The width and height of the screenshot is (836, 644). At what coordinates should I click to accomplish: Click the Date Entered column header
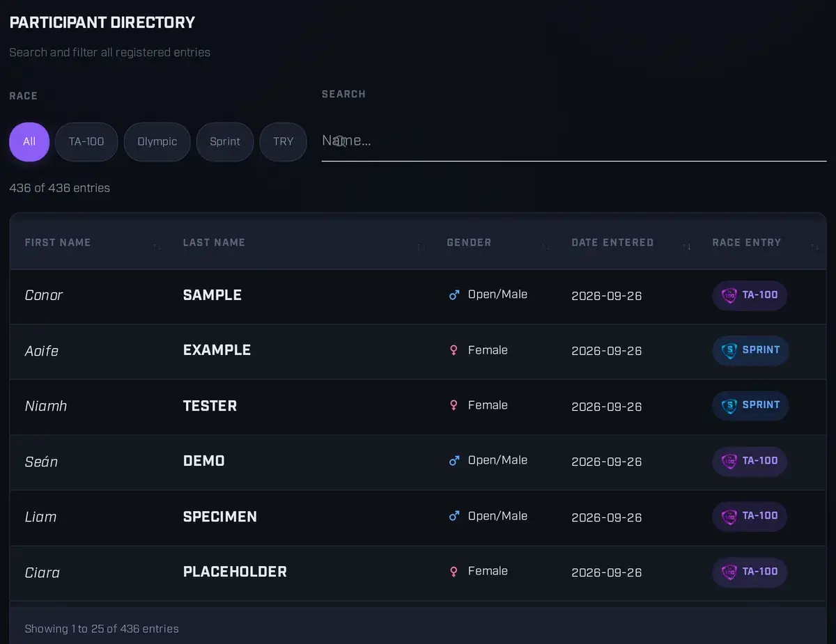click(612, 242)
